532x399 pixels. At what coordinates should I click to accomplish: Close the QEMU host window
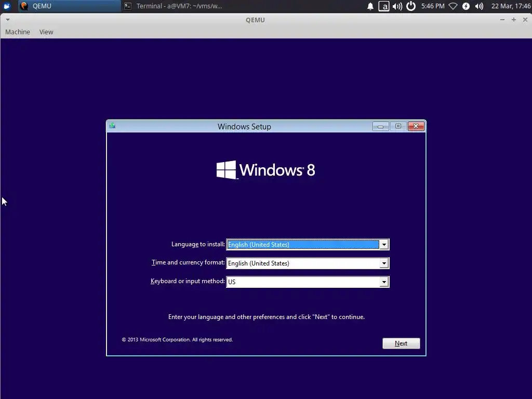point(525,20)
